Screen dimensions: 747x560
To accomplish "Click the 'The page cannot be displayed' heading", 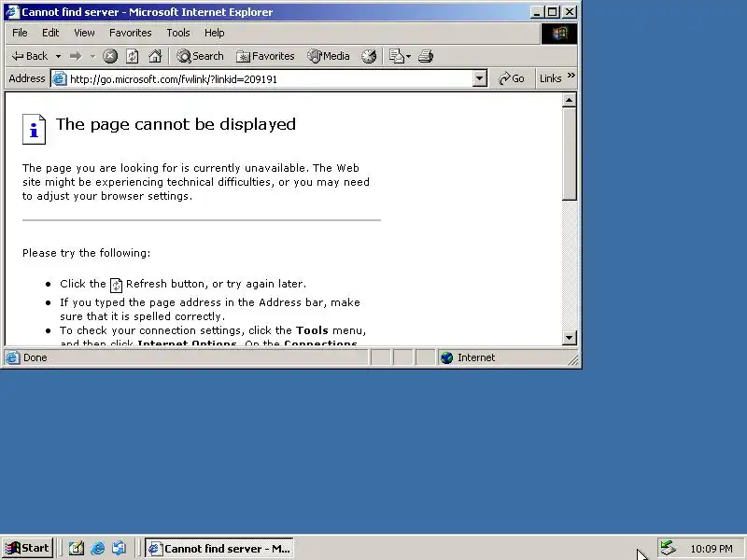I will [176, 124].
